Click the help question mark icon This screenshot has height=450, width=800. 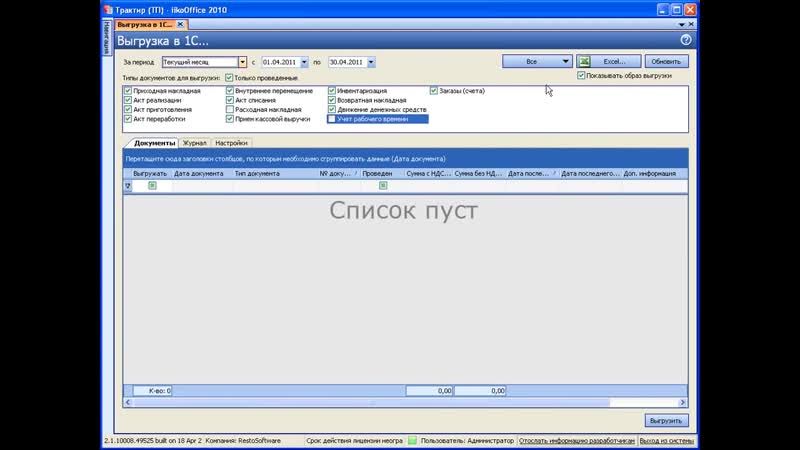(x=686, y=40)
